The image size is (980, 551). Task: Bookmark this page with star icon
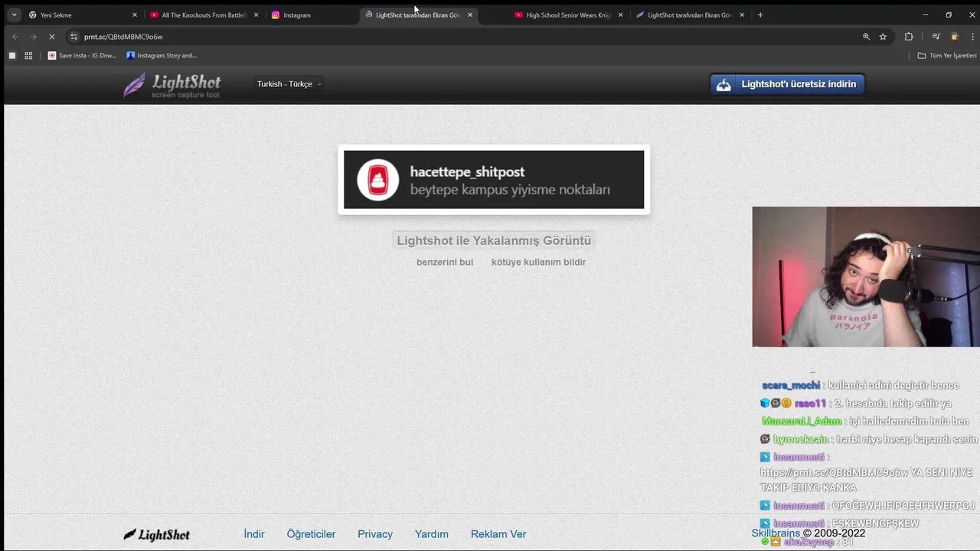[x=883, y=37]
